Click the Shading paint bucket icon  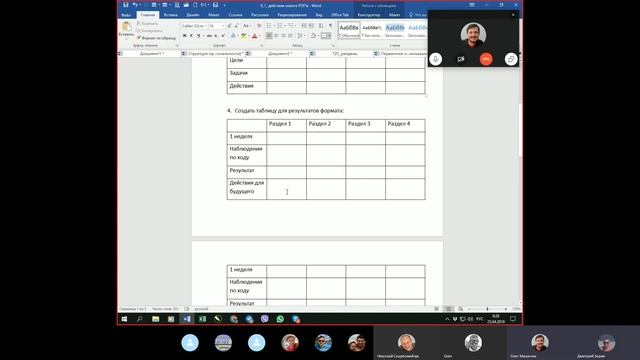click(x=313, y=36)
